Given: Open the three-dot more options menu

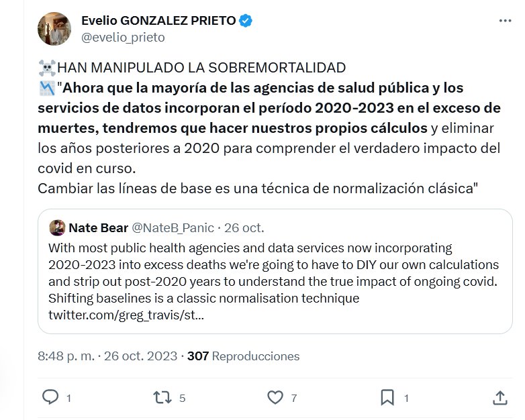Looking at the screenshot, I should click(505, 21).
